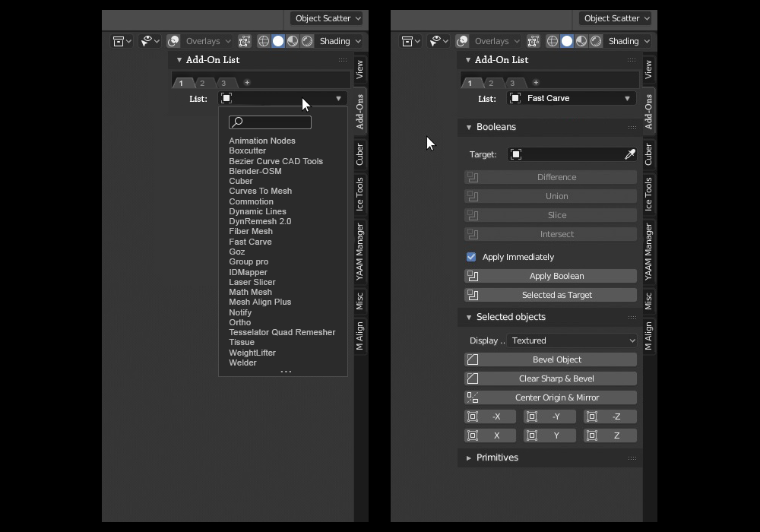Click the Selected as Target button

[550, 295]
